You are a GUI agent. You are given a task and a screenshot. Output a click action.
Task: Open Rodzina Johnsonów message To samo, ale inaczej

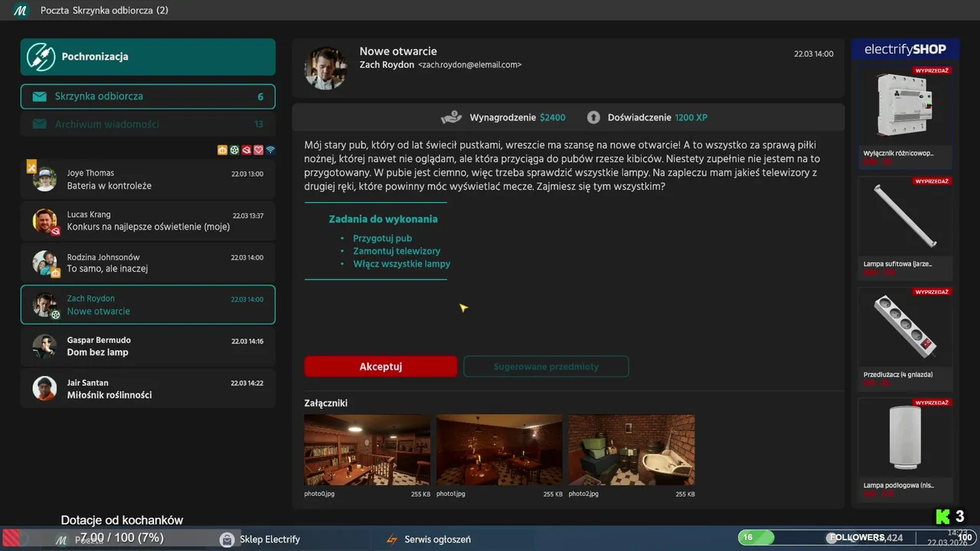click(x=148, y=263)
